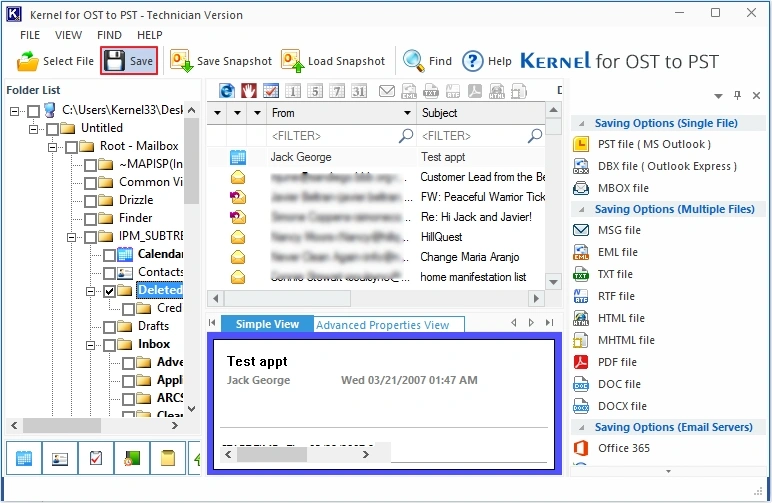Click the Load Snapshot icon

tap(292, 61)
